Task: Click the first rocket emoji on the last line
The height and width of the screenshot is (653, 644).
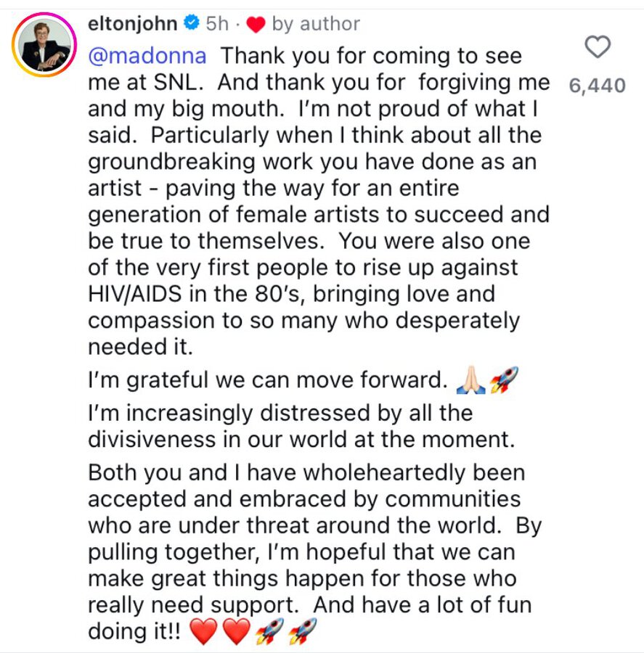Action: tap(269, 631)
